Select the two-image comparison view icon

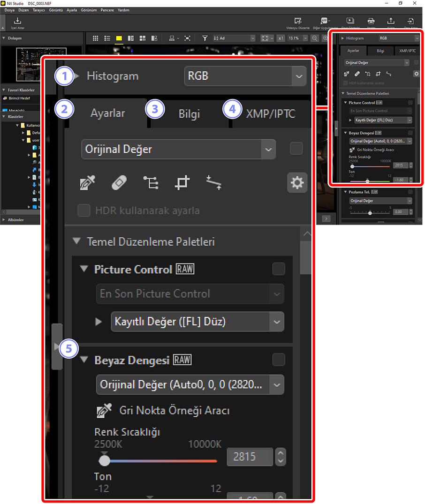pyautogui.click(x=130, y=38)
